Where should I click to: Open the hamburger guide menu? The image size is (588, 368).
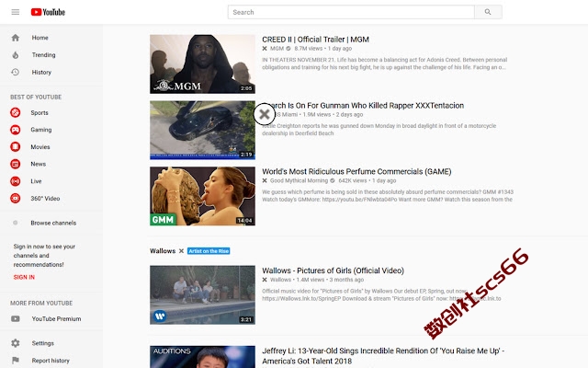click(16, 12)
